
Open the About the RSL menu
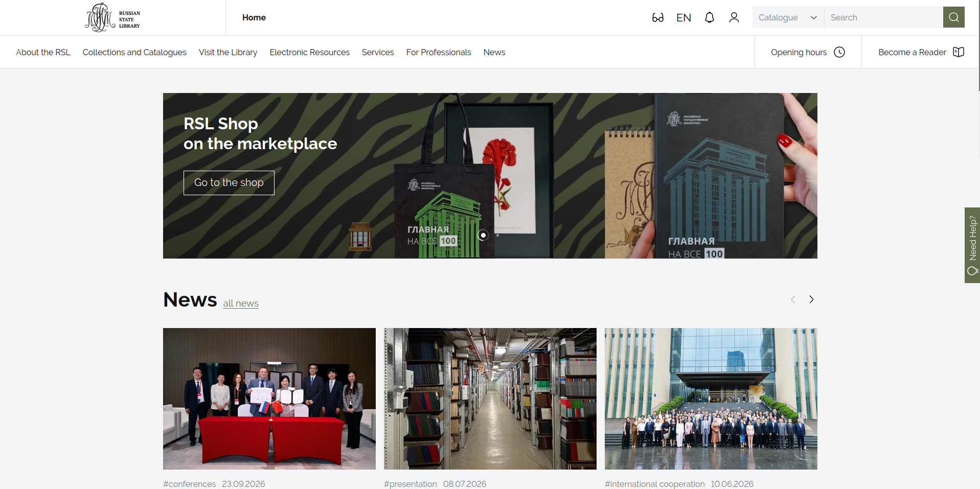43,52
